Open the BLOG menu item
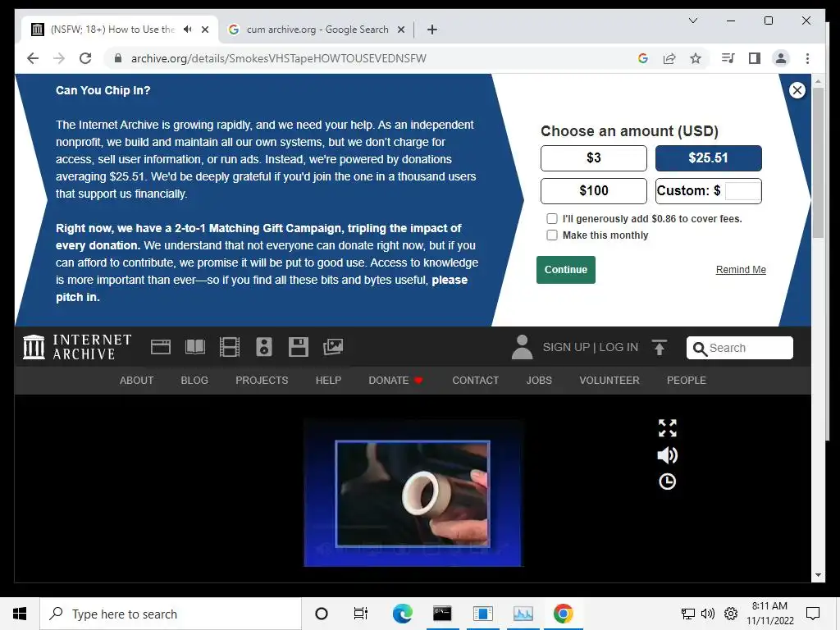Image resolution: width=840 pixels, height=630 pixels. pos(194,381)
